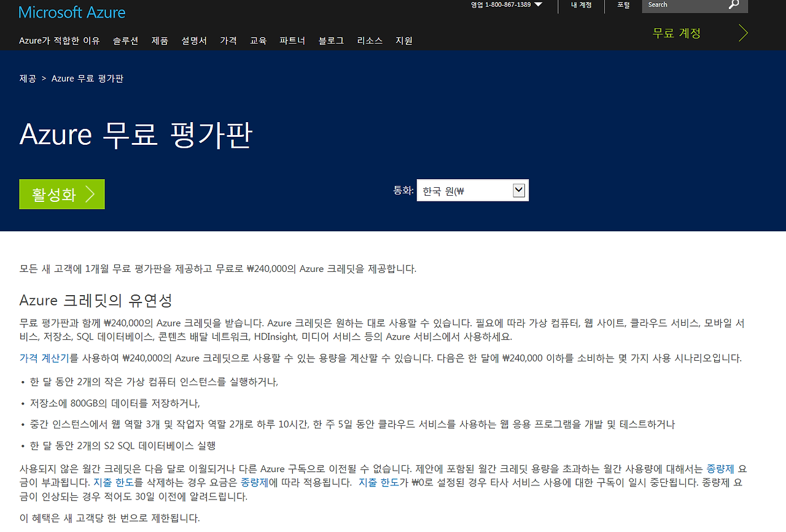Go to the 리소스 menu item
This screenshot has width=786, height=532.
point(370,40)
